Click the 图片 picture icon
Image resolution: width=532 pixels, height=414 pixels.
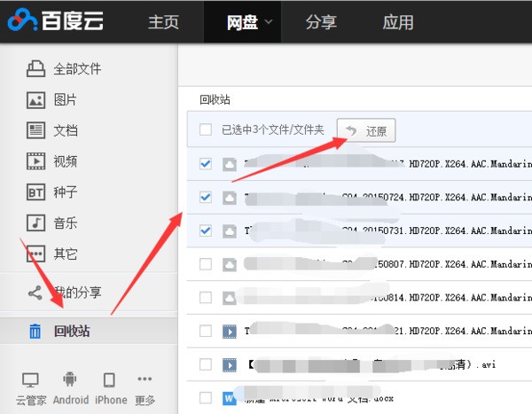(35, 100)
